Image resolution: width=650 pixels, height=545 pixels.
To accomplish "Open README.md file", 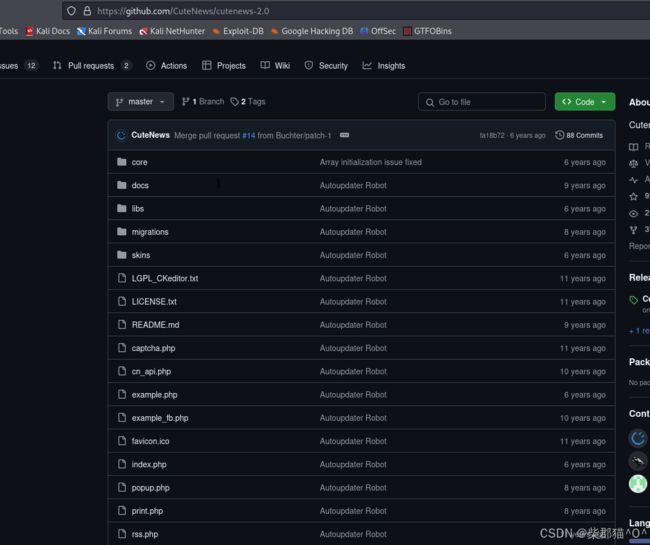I will click(x=155, y=325).
